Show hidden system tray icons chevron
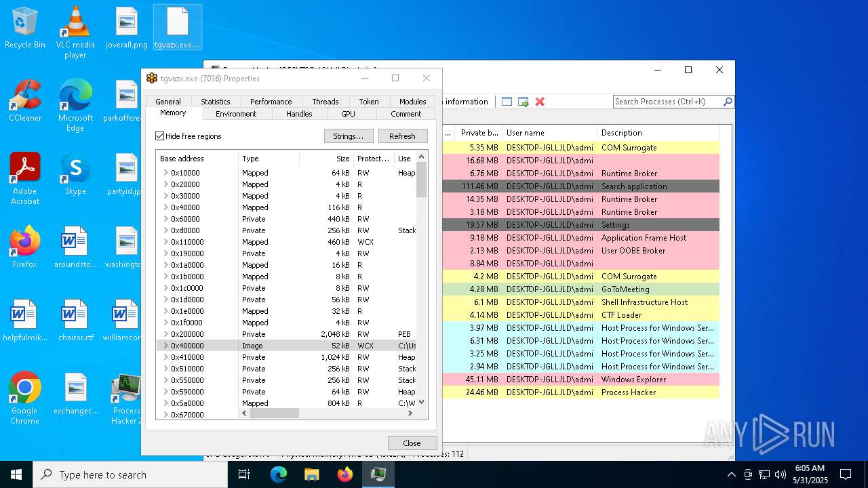This screenshot has width=868, height=488. coord(731,474)
